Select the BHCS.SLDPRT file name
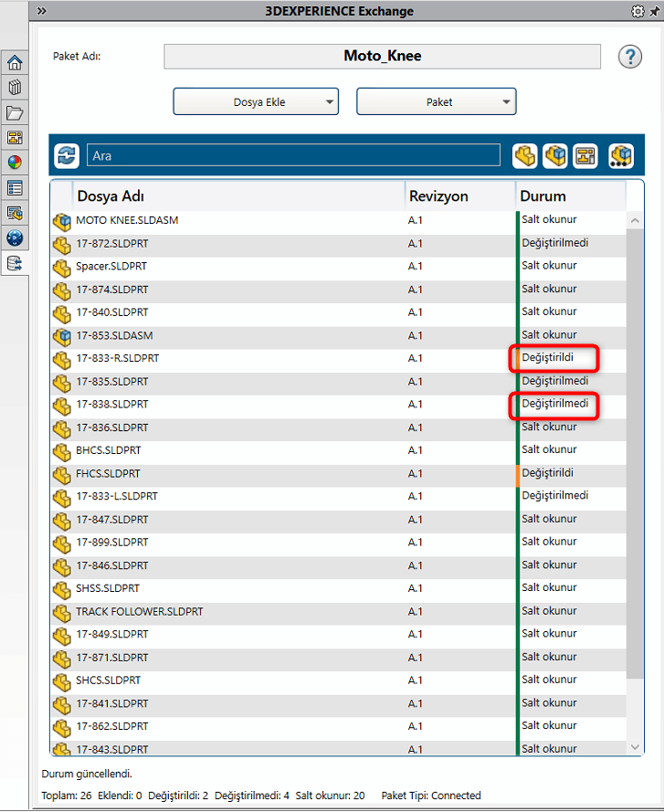This screenshot has height=812, width=664. pyautogui.click(x=109, y=450)
